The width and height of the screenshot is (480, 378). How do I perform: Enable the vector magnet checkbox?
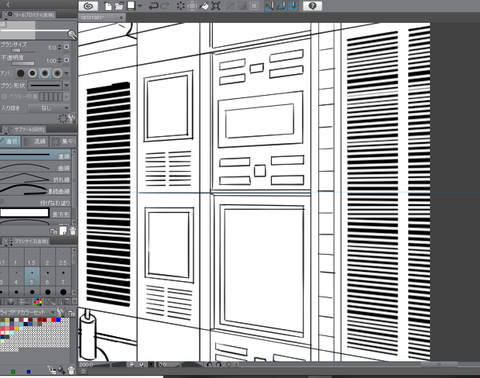[4, 97]
